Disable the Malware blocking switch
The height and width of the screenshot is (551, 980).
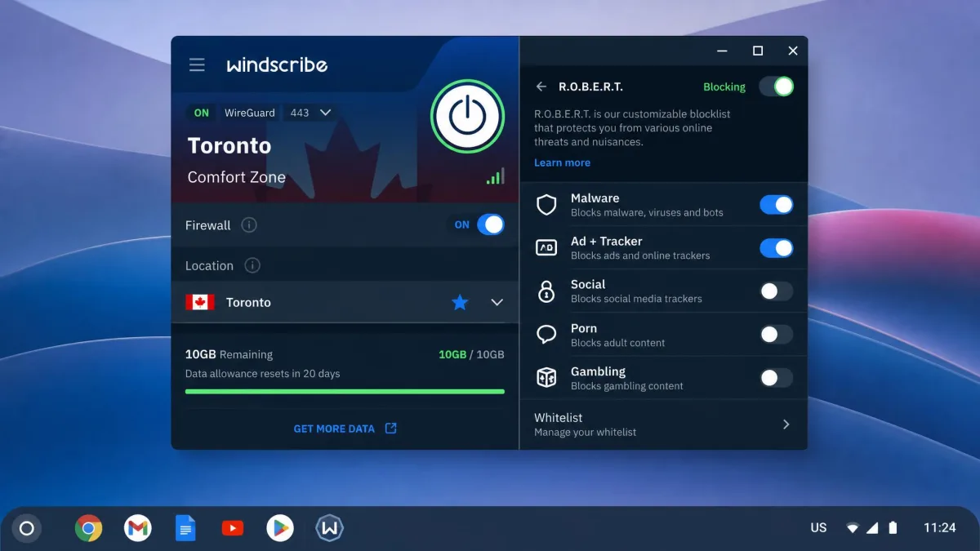776,204
